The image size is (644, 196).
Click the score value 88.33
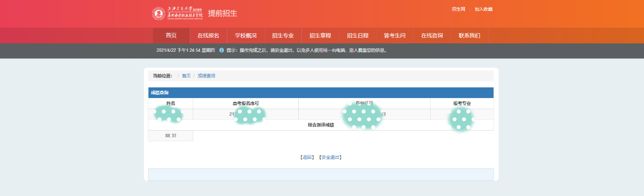171,136
